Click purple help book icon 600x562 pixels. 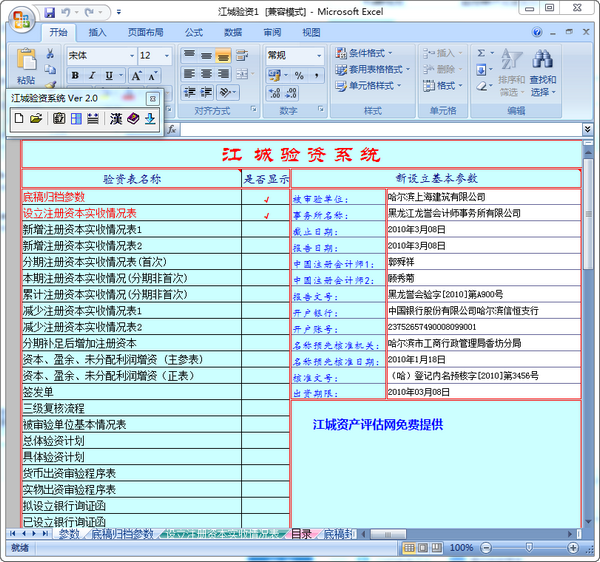point(133,118)
